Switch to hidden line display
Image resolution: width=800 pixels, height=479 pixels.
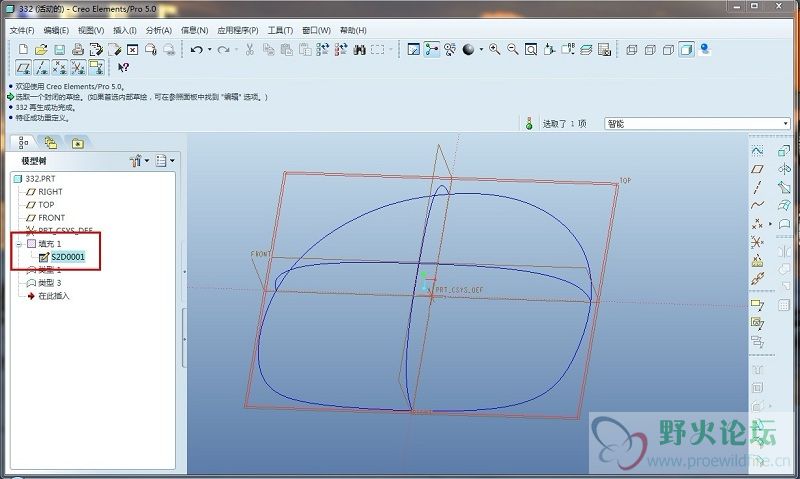coord(650,49)
